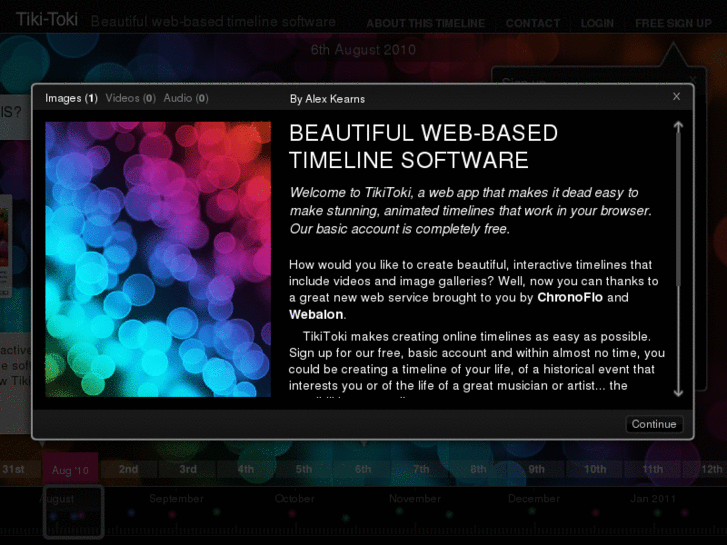
Task: Click the 'By Alex Kearns' author text
Action: coord(327,99)
